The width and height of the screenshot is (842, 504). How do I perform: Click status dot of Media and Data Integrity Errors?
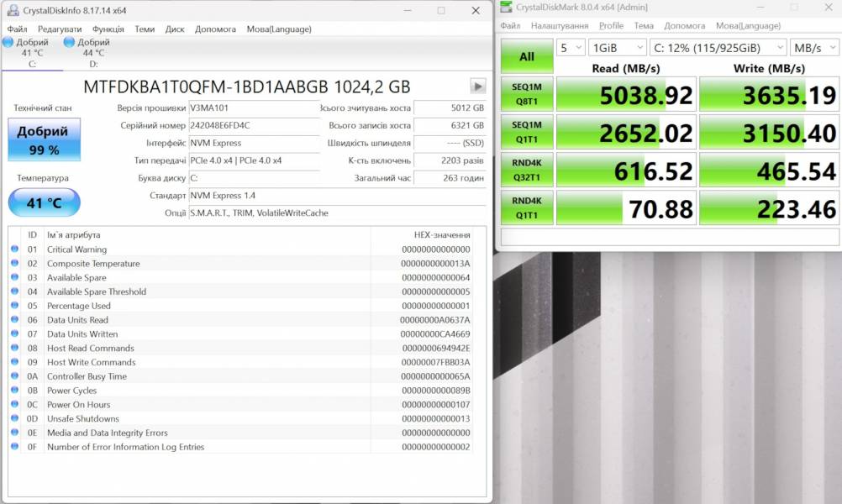click(x=14, y=432)
